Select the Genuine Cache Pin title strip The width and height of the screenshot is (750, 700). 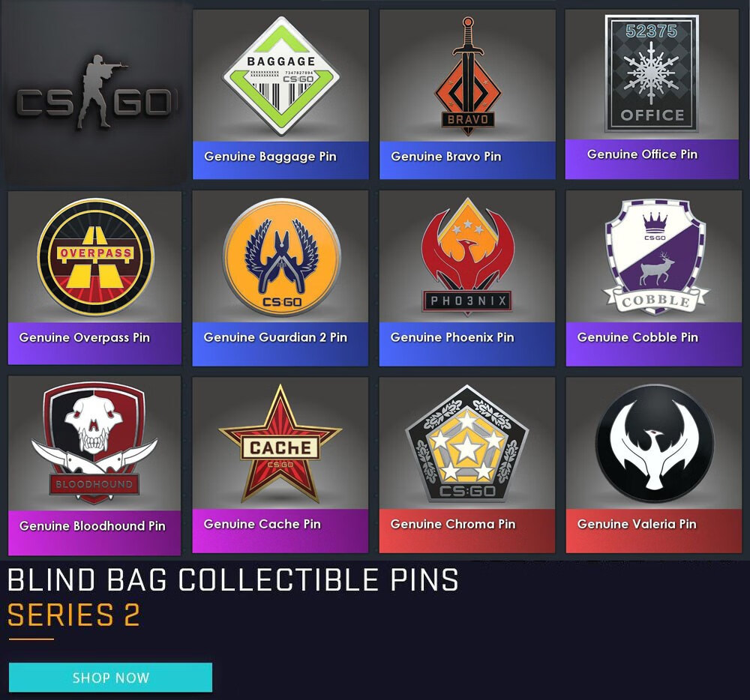[x=280, y=525]
